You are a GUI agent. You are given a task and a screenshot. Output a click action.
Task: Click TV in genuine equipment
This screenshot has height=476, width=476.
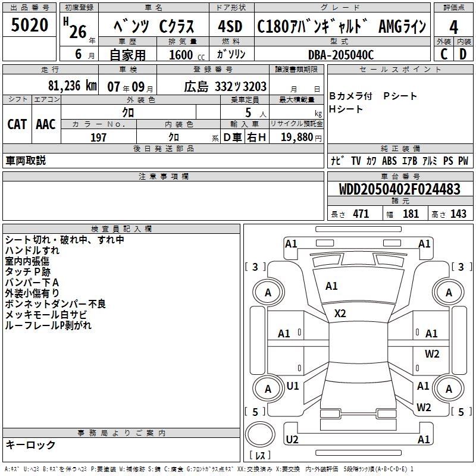pyautogui.click(x=356, y=161)
